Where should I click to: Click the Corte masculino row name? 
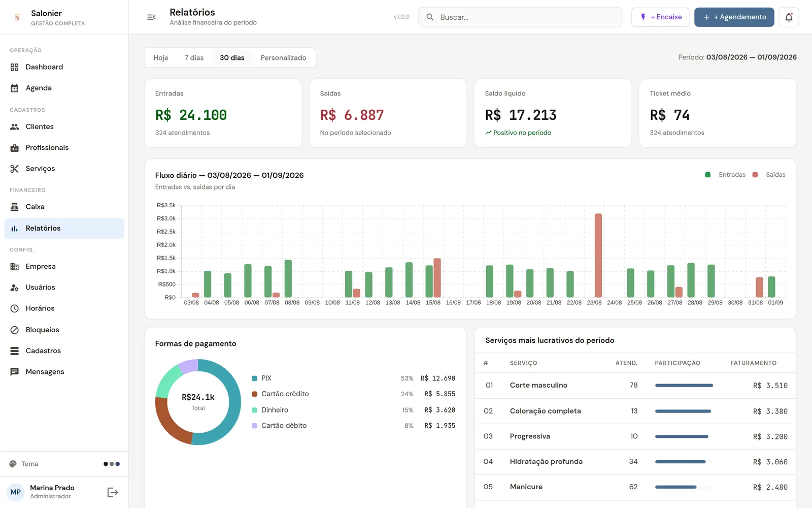coord(538,386)
